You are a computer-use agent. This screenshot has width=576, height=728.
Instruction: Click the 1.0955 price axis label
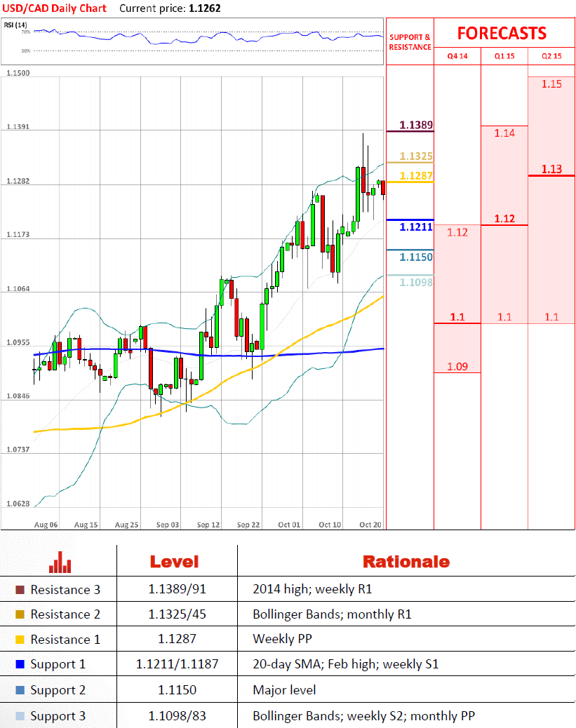click(x=18, y=343)
